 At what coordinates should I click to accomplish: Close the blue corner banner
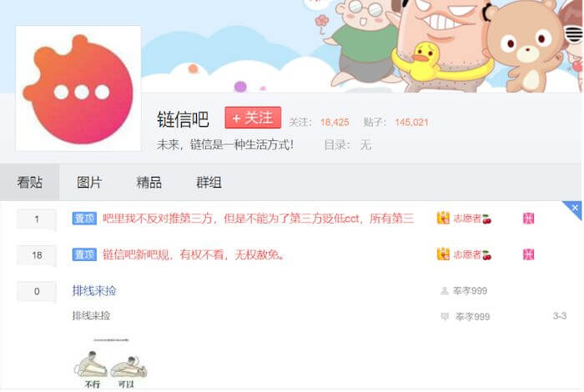point(575,208)
